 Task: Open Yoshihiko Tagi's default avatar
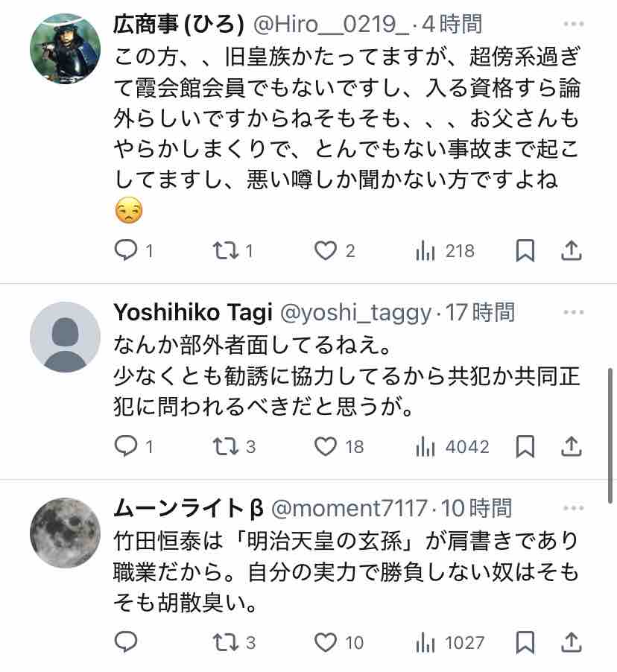pos(65,337)
